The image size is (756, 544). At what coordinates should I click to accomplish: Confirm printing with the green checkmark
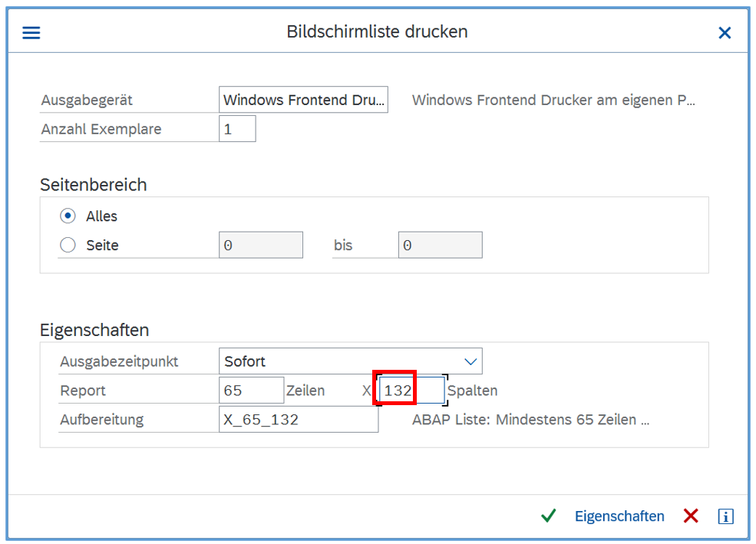tap(548, 516)
